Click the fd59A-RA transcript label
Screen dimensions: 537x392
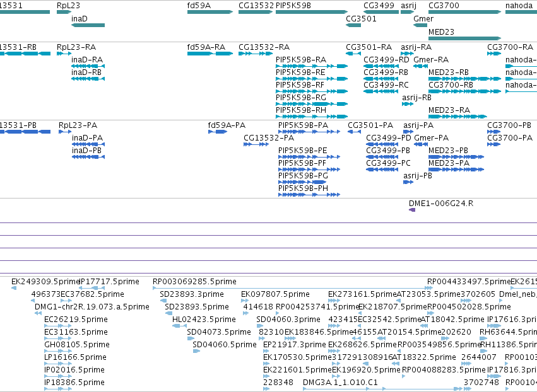tap(206, 47)
